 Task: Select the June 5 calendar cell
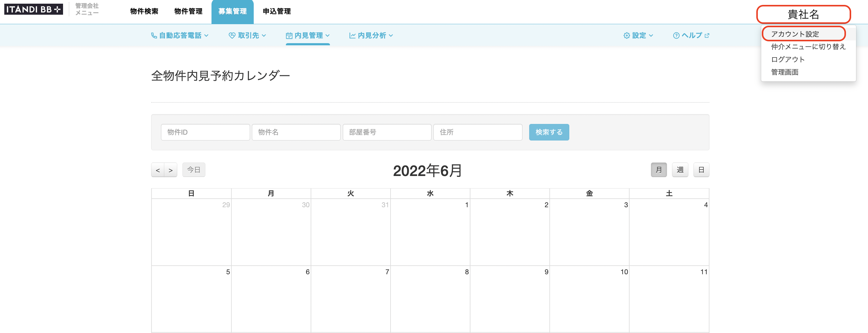(191, 299)
